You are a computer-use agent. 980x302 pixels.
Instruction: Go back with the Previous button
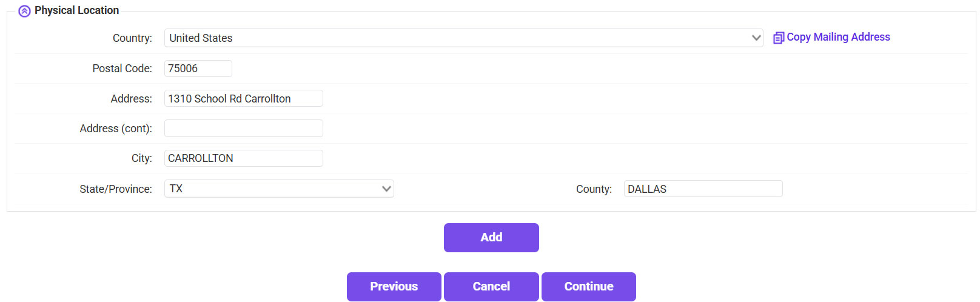[394, 287]
